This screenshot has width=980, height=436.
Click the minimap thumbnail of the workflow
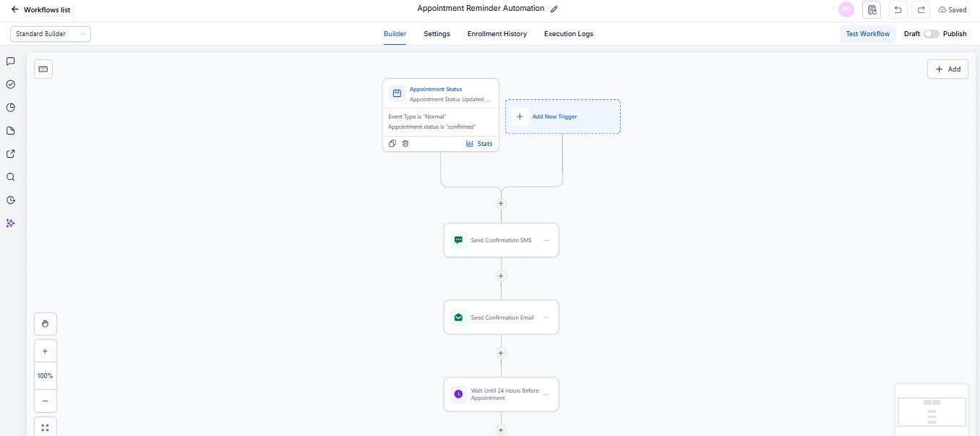tap(932, 411)
